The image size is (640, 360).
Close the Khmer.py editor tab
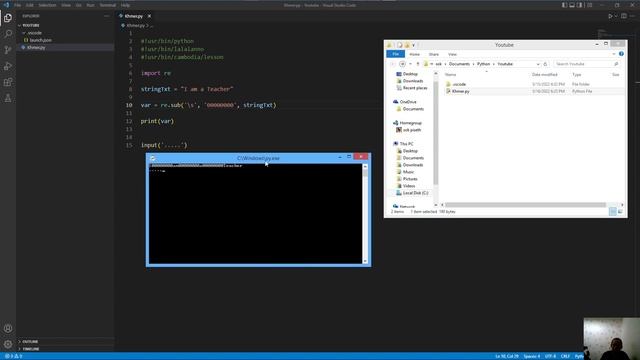(x=149, y=16)
